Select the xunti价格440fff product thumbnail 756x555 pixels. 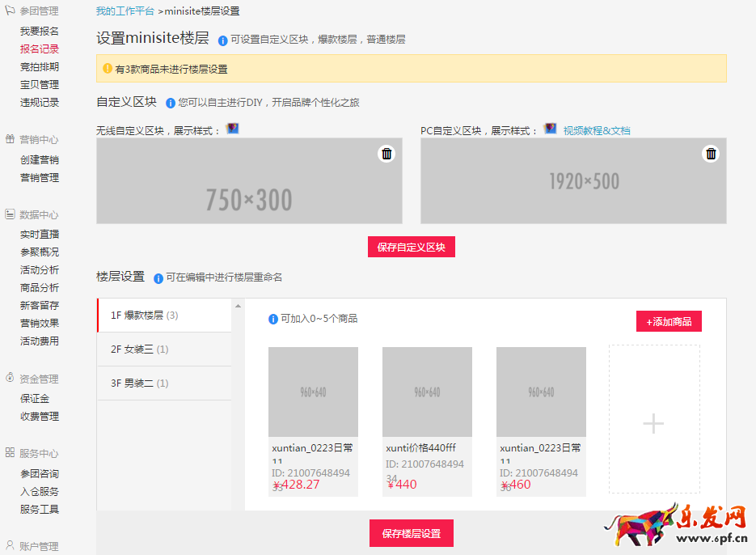coord(427,392)
